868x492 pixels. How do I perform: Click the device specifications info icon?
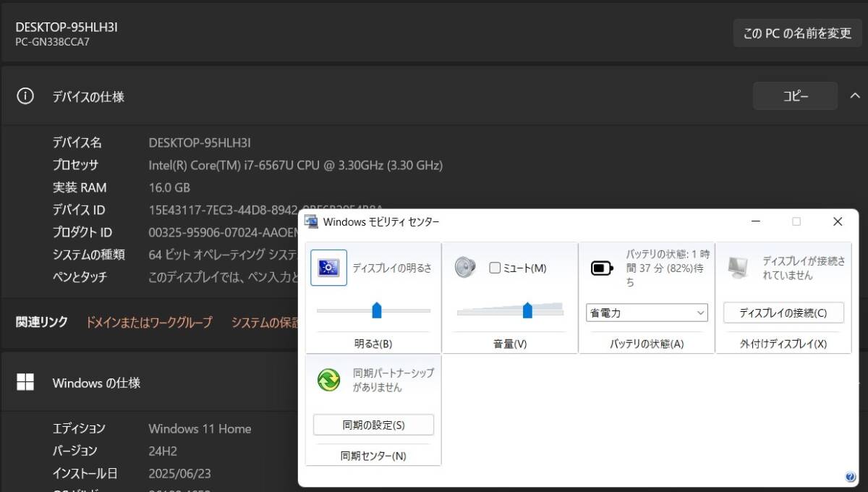[x=25, y=96]
